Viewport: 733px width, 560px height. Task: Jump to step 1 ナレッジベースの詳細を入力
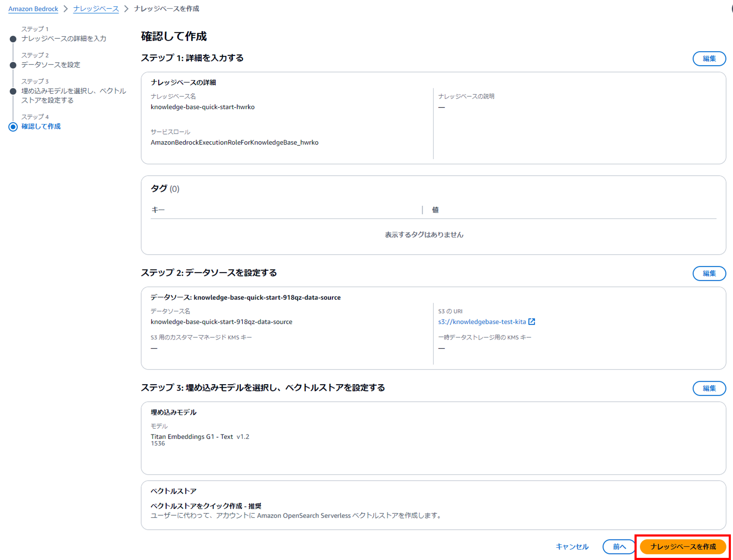click(x=64, y=38)
